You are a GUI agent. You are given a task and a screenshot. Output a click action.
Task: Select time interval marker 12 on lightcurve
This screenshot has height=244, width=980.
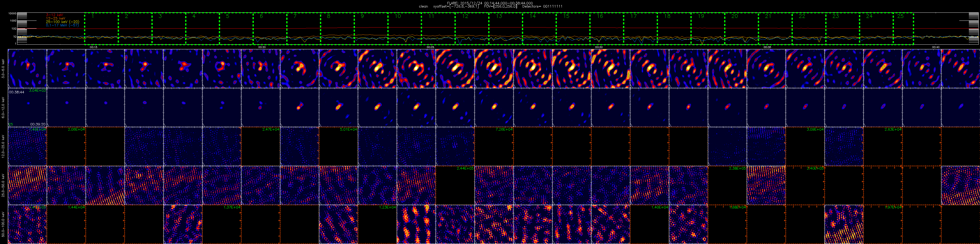(x=465, y=16)
